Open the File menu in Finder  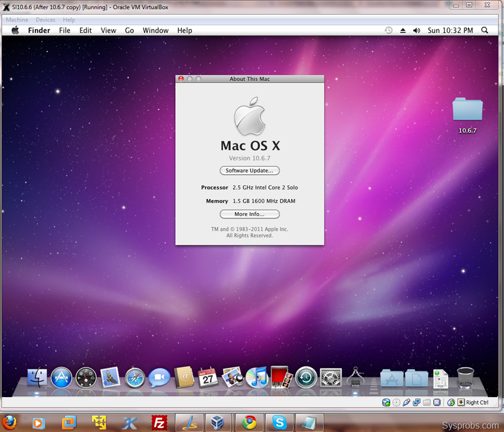[x=65, y=30]
